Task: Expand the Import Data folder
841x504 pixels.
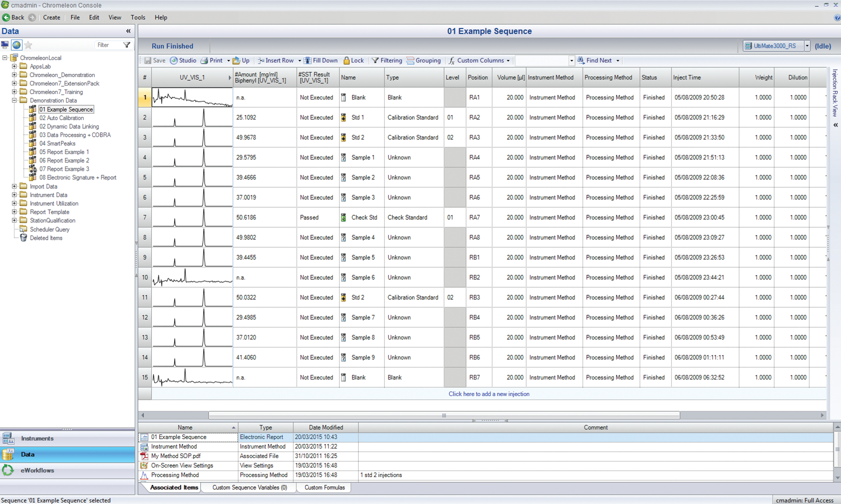Action: pyautogui.click(x=15, y=186)
